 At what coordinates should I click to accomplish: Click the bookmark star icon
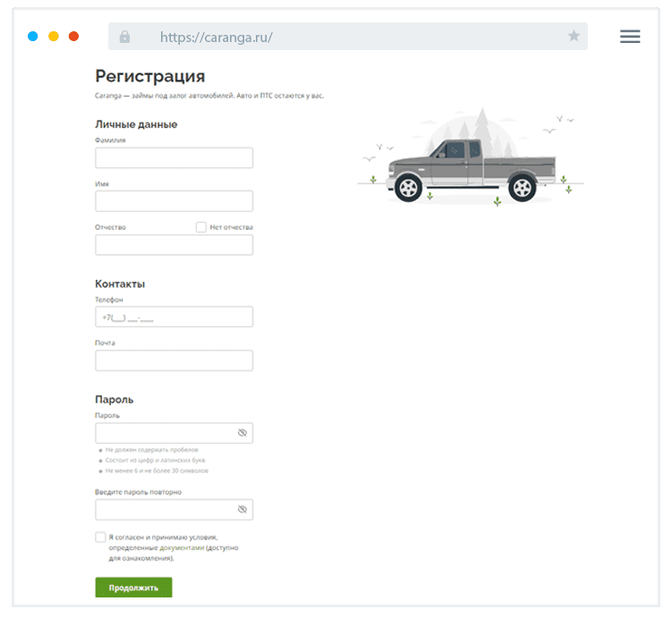point(574,37)
